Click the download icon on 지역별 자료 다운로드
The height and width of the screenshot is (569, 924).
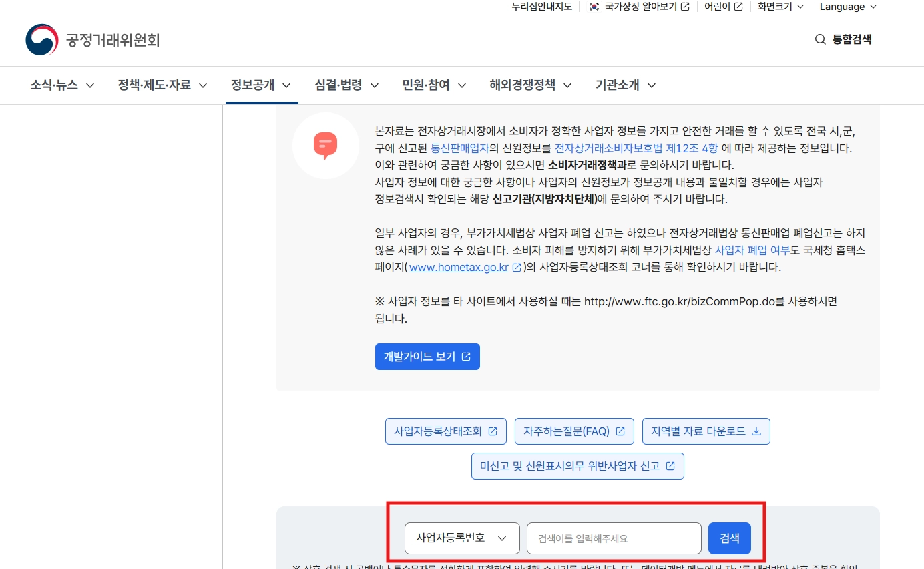pyautogui.click(x=756, y=431)
